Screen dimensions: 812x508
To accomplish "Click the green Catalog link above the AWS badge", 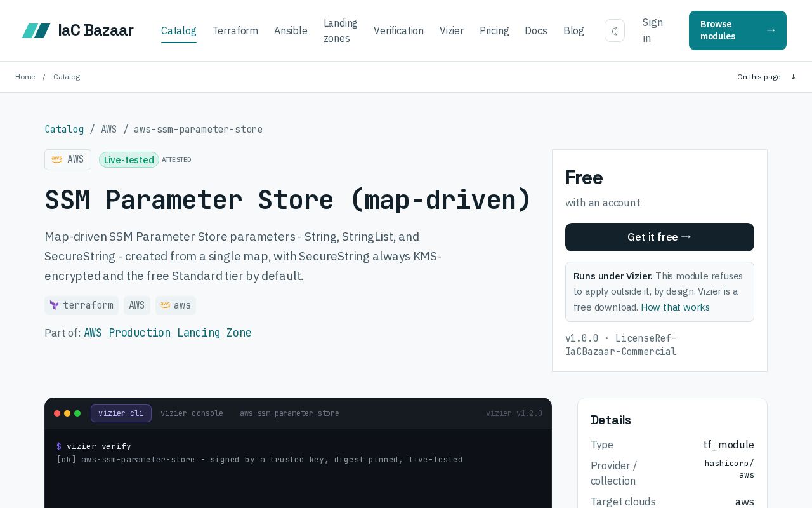I will [64, 129].
